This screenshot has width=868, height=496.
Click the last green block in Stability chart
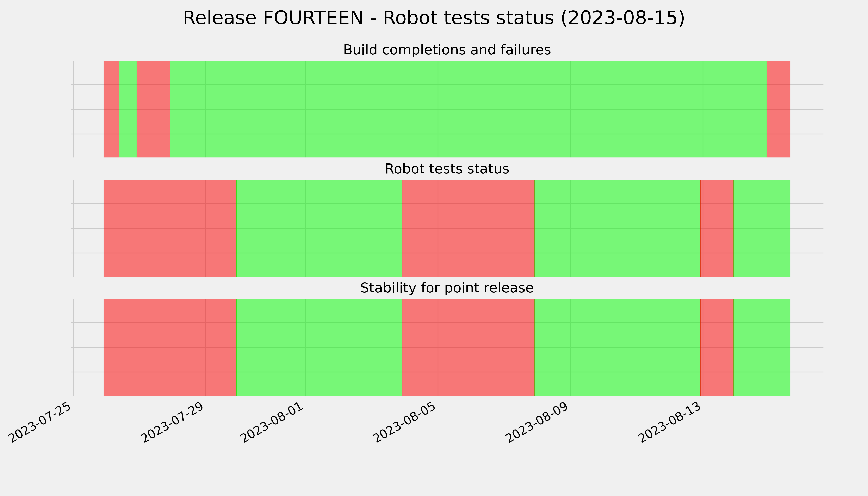coord(762,347)
